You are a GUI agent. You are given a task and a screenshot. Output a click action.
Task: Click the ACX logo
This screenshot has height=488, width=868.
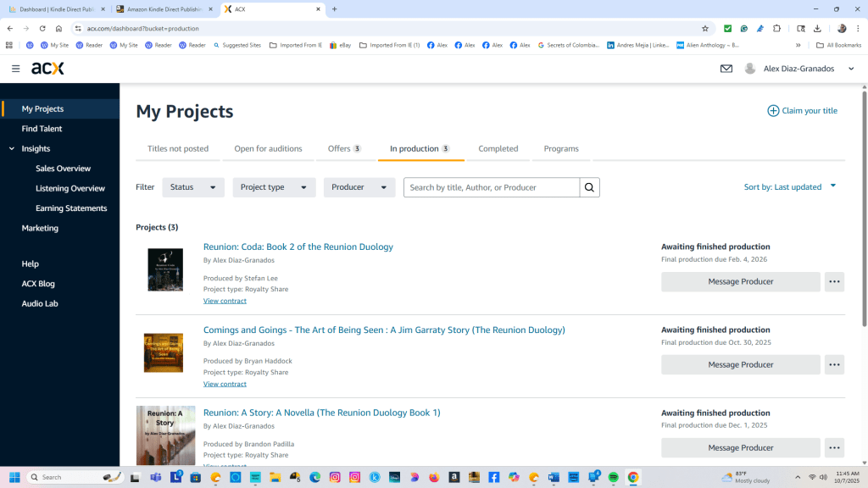(47, 69)
